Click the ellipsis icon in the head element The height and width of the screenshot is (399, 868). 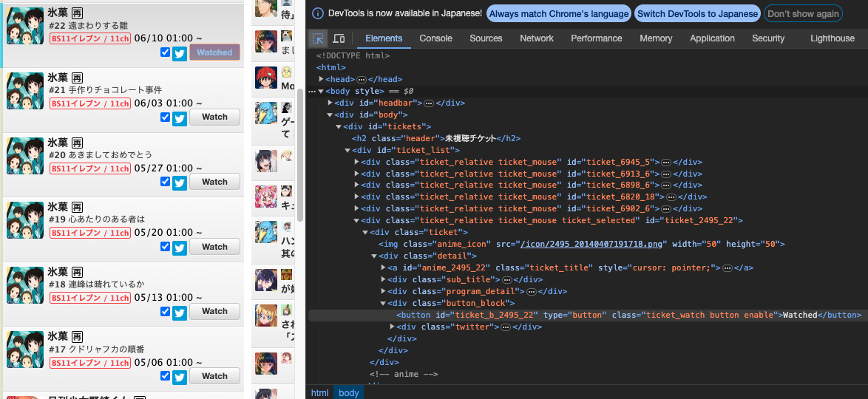pyautogui.click(x=362, y=80)
